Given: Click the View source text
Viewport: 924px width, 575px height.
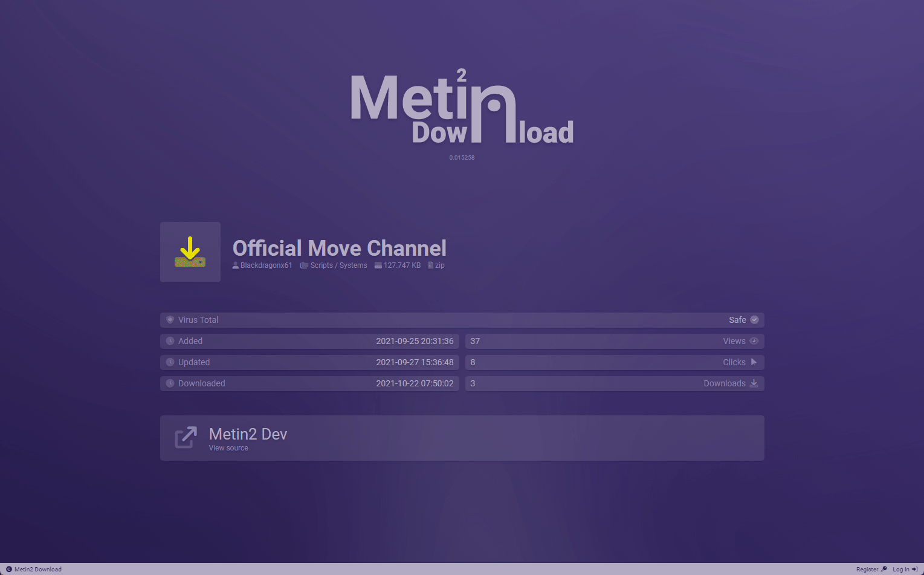Looking at the screenshot, I should pos(228,448).
